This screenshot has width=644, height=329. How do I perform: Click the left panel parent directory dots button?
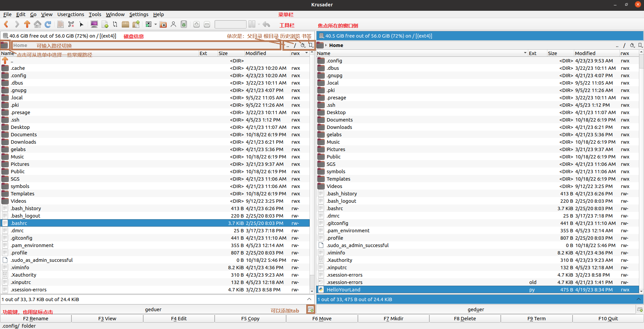point(288,45)
